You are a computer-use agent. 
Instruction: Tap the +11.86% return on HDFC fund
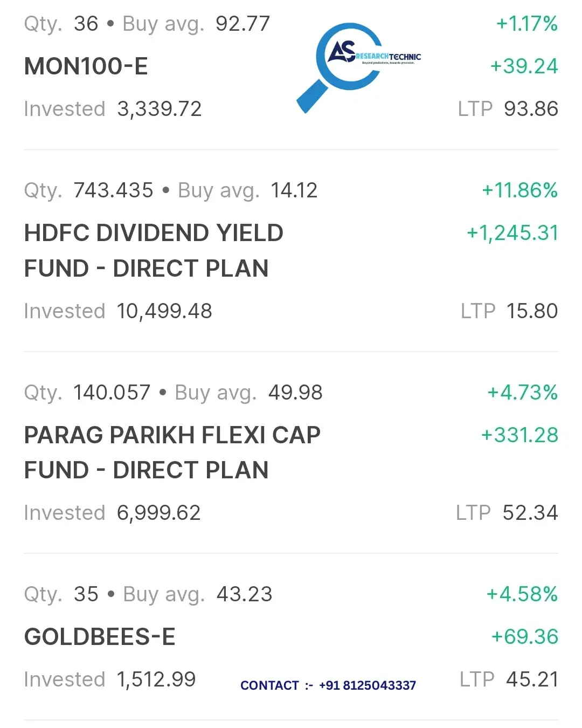[519, 190]
